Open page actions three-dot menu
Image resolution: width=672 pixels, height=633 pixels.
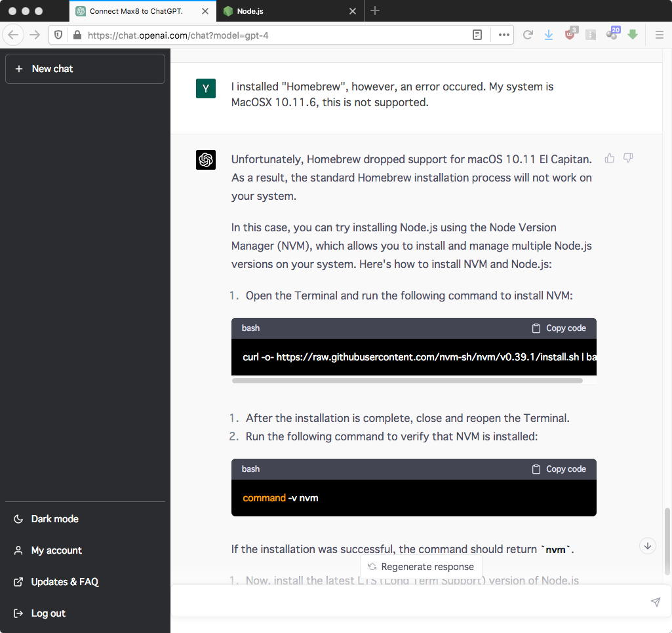tap(504, 35)
